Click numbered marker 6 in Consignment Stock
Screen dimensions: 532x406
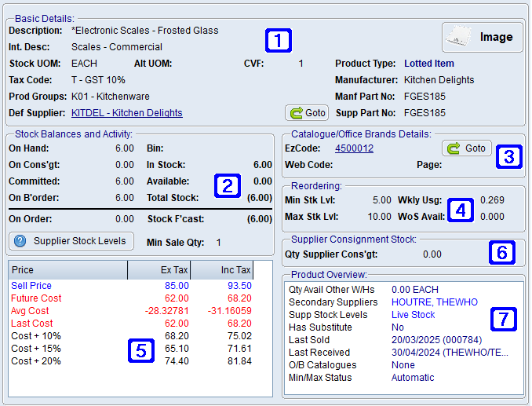coord(502,252)
